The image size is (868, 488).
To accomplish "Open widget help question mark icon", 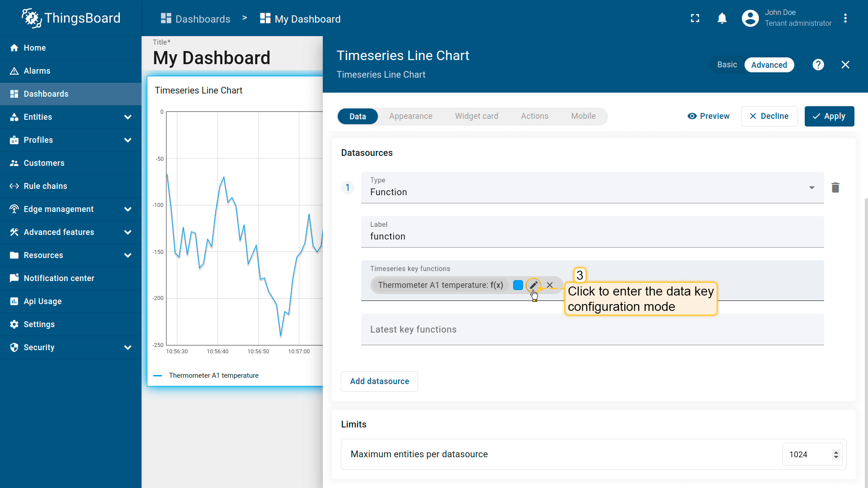I will [x=818, y=65].
